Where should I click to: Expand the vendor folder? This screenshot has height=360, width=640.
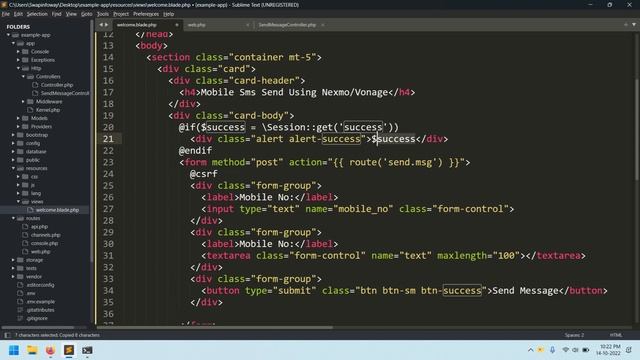(x=13, y=277)
